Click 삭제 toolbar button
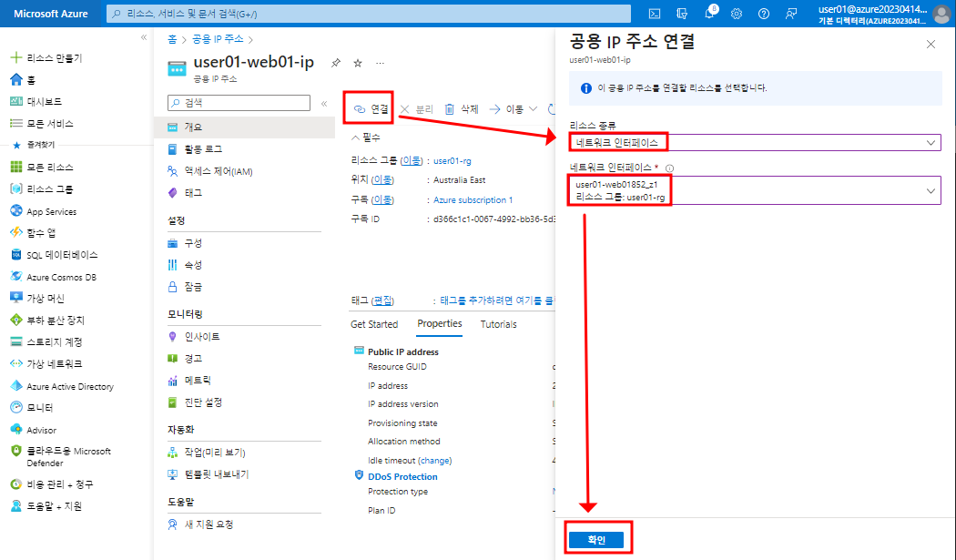Image resolution: width=956 pixels, height=560 pixels. pyautogui.click(x=462, y=109)
